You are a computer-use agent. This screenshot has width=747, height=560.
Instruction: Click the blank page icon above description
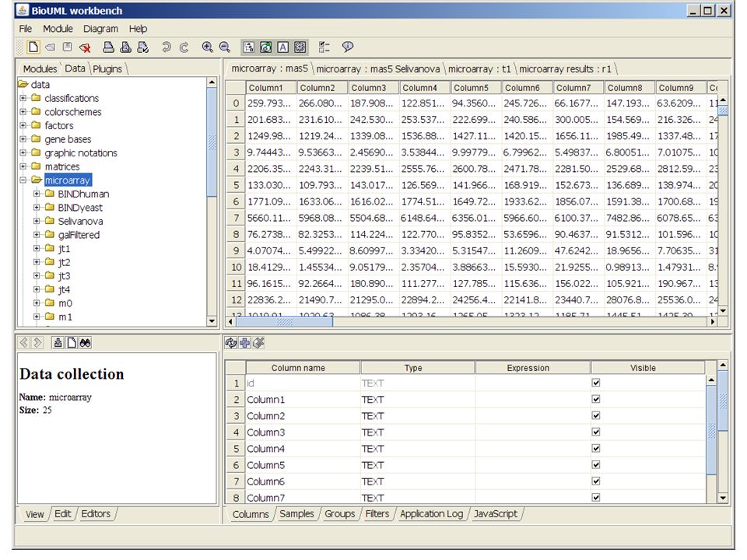72,342
